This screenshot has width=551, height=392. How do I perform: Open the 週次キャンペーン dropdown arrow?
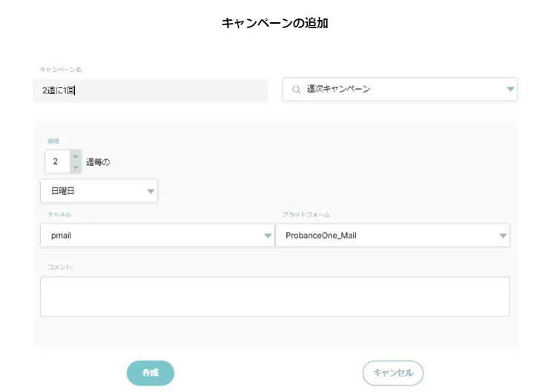click(509, 90)
